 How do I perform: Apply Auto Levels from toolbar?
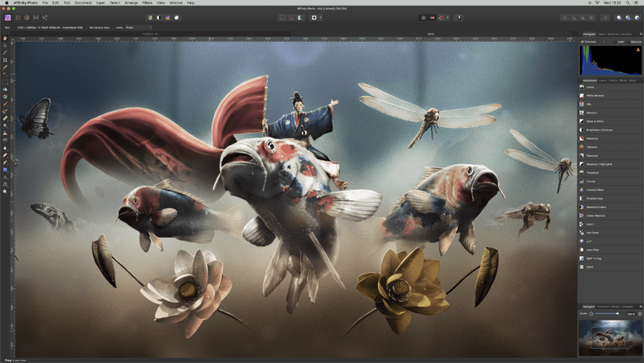click(x=150, y=17)
